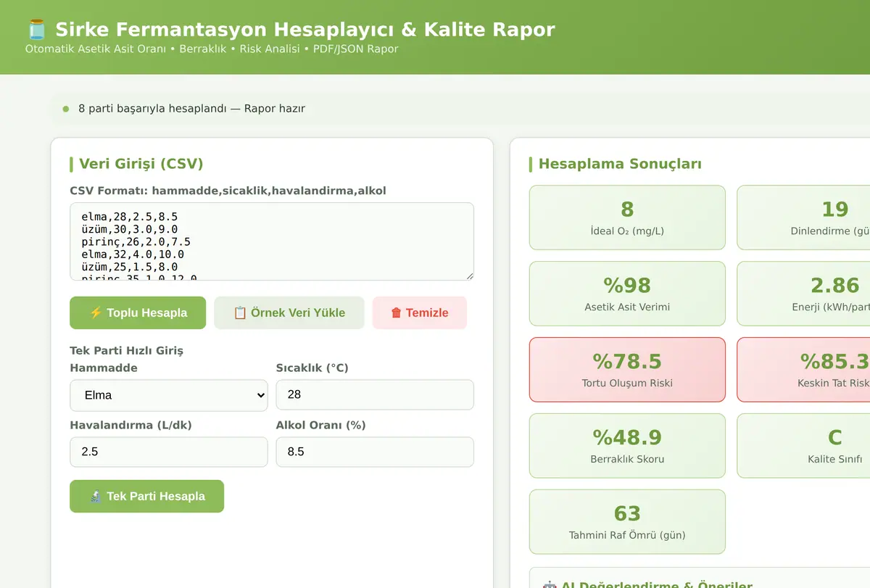Select the Enerji 2.86 result card
Screen dimensions: 870x588
click(803, 294)
